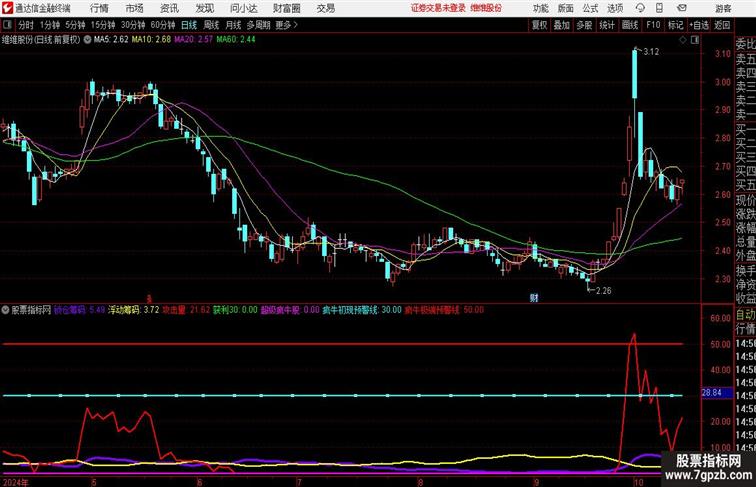The height and width of the screenshot is (487, 756).
Task: Click the MA5: 2.62 label
Action: click(111, 40)
